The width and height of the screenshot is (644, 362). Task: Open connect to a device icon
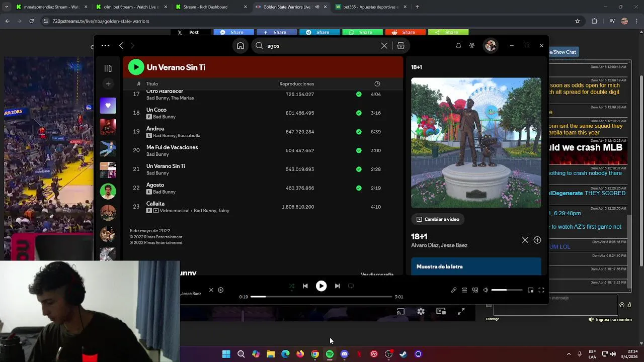[x=475, y=290]
